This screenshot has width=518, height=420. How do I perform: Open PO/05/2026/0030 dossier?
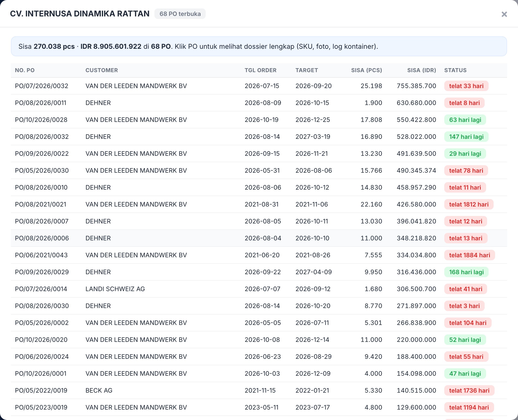pyautogui.click(x=259, y=170)
